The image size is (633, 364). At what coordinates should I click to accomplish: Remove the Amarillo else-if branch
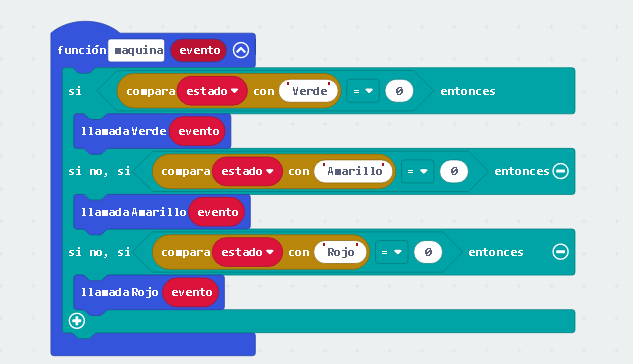point(560,171)
